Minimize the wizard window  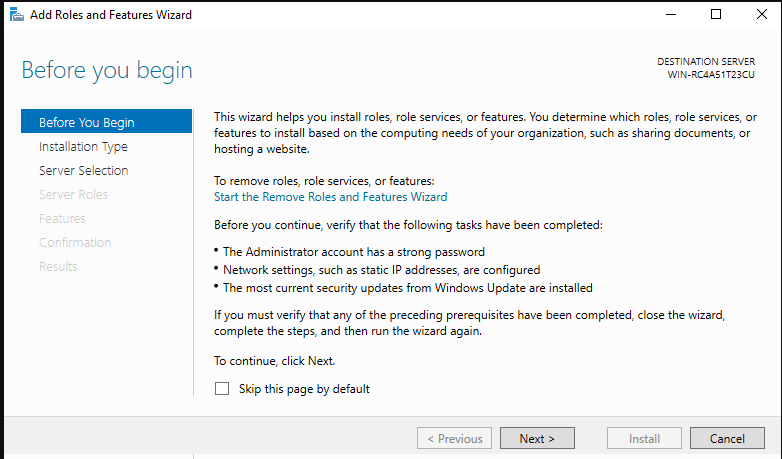coord(671,14)
